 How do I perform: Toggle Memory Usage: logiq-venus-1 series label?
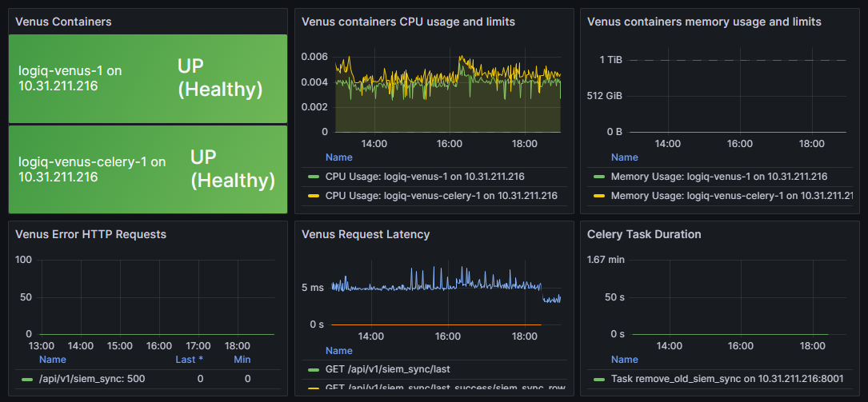[718, 177]
